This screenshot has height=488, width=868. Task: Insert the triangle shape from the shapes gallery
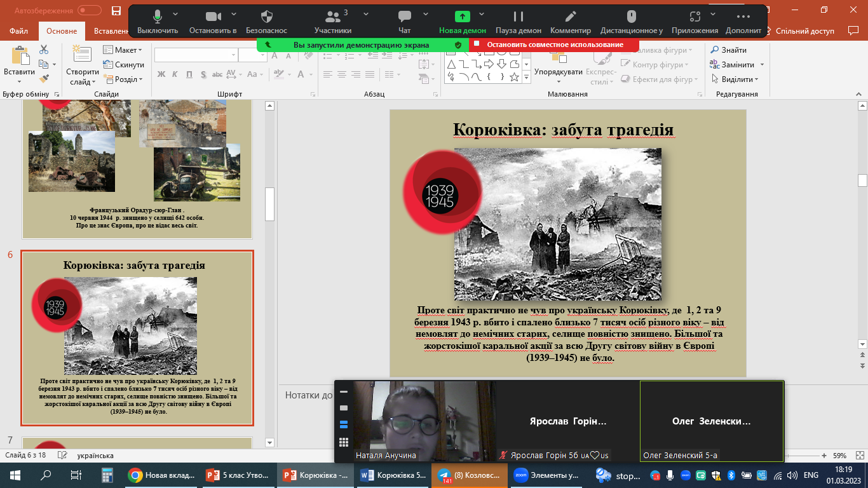pyautogui.click(x=451, y=64)
